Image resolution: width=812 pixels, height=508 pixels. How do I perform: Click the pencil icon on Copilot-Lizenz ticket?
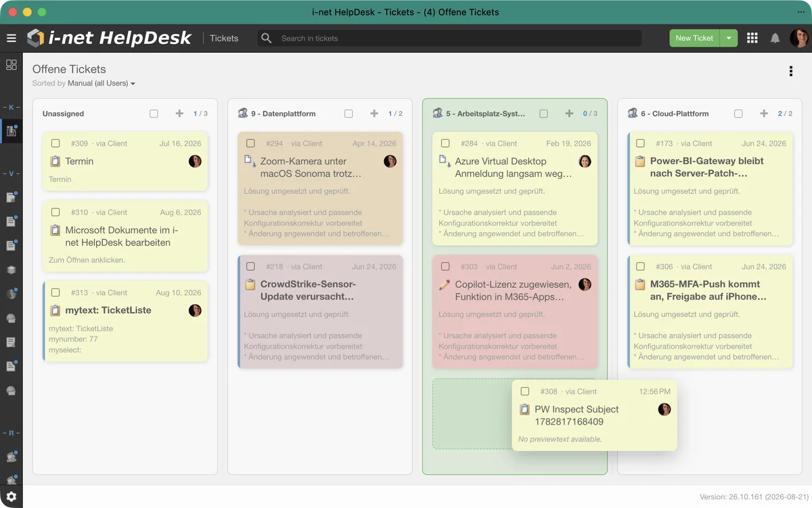coord(445,284)
